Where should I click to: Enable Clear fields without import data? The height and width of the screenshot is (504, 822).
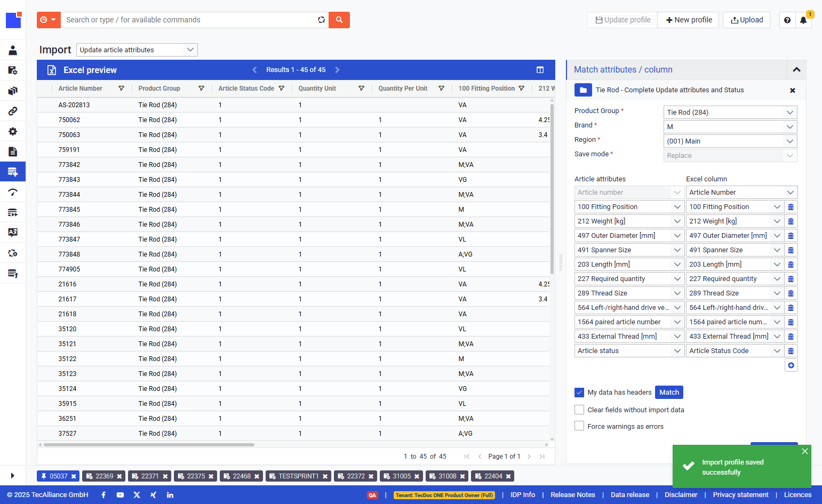click(x=579, y=410)
